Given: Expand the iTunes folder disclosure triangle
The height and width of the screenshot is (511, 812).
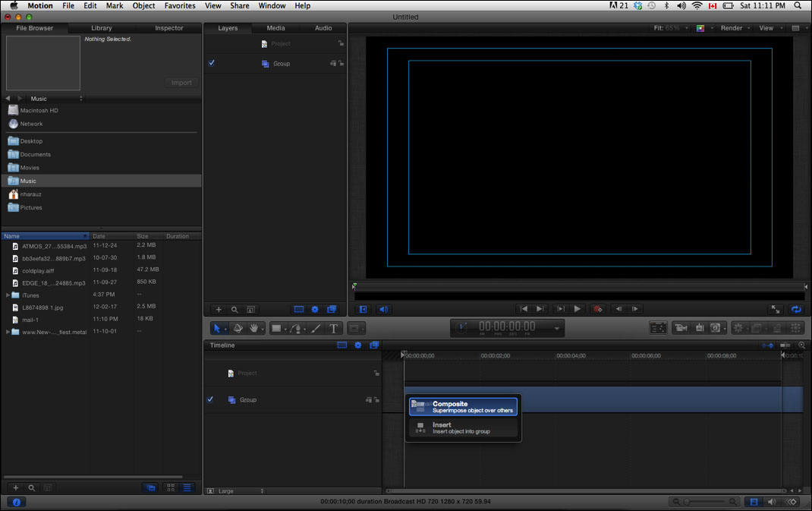Looking at the screenshot, I should [8, 295].
